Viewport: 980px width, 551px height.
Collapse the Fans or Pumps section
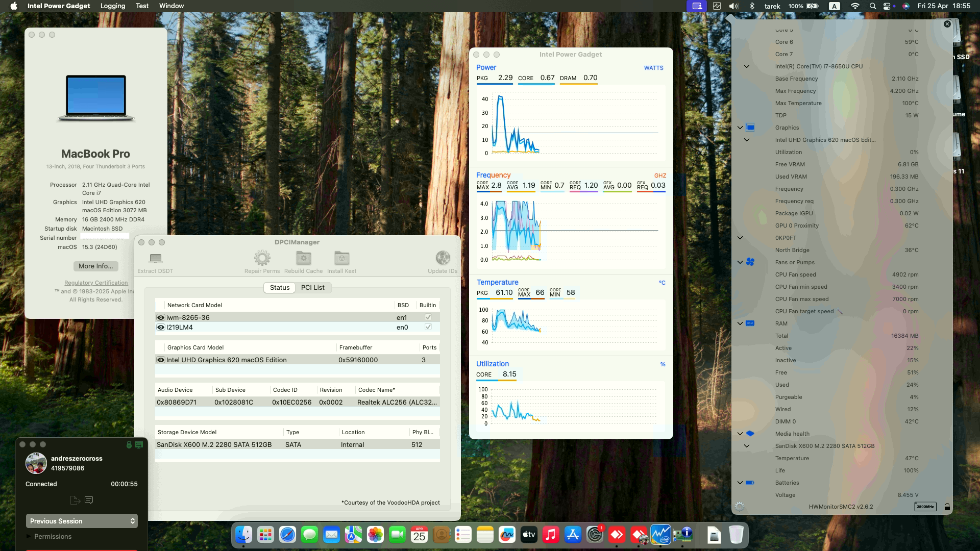[740, 262]
